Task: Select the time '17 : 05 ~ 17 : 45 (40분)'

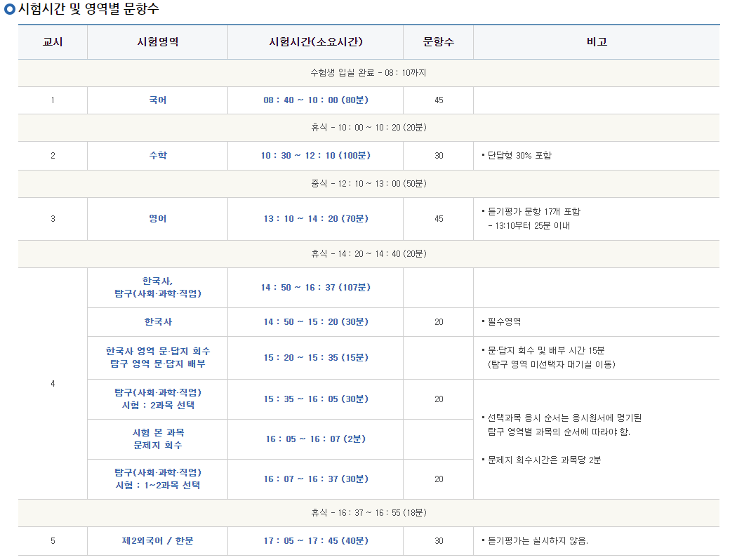Action: point(315,541)
